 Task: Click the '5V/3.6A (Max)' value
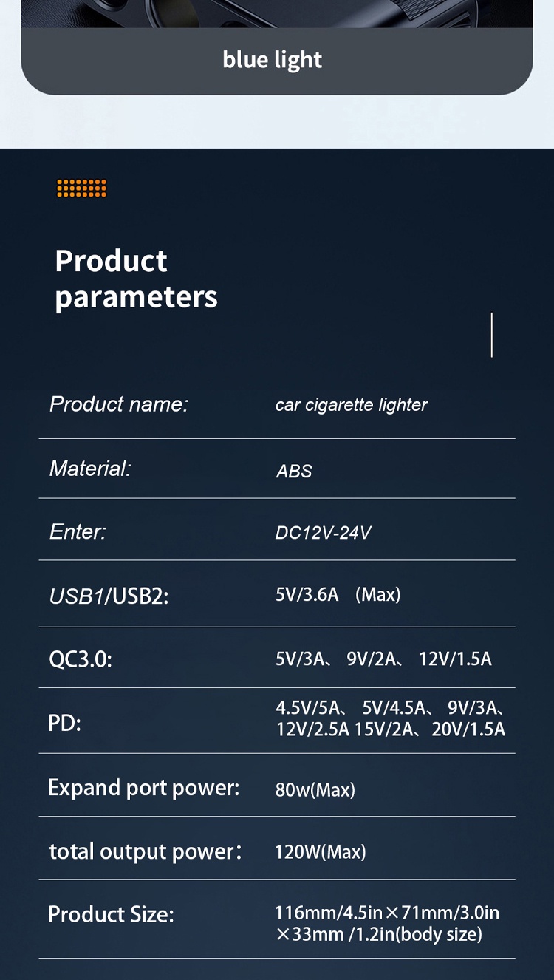click(x=338, y=595)
